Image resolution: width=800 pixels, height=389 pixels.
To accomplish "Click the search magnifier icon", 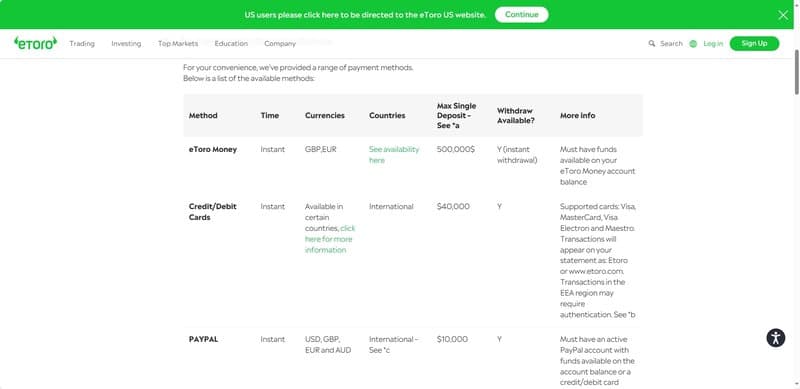I will coord(652,44).
